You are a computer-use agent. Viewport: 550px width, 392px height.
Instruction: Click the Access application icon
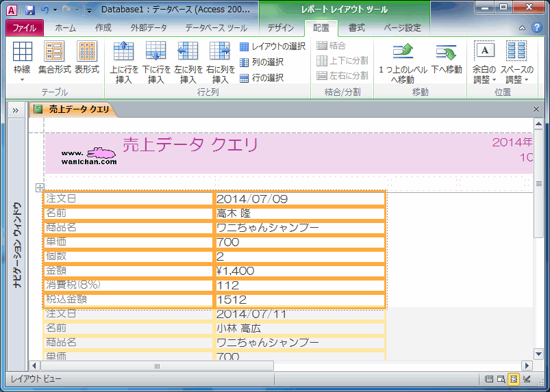coord(11,10)
